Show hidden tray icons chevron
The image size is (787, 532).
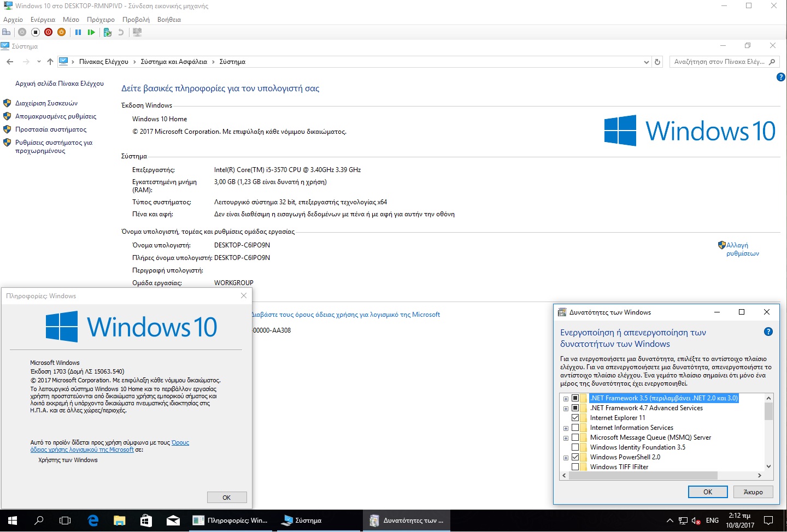click(669, 521)
